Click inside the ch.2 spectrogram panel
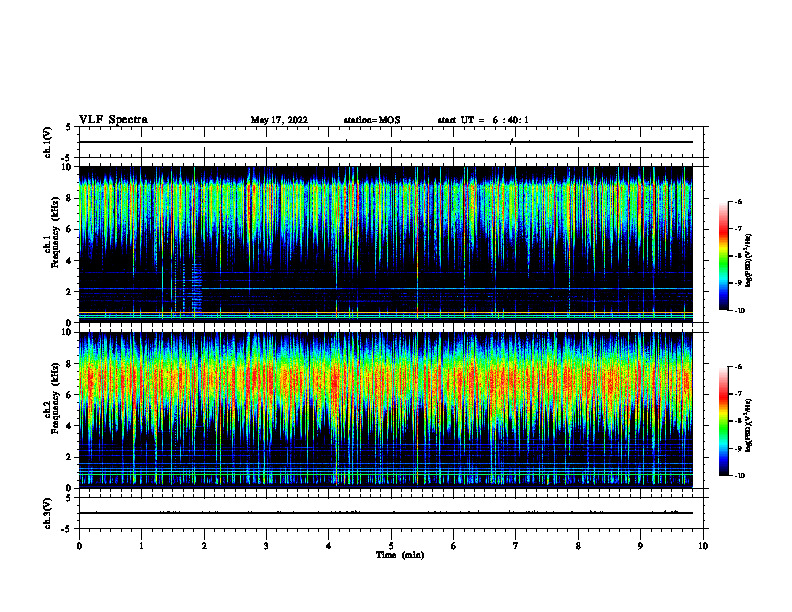792x612 pixels. coord(386,410)
